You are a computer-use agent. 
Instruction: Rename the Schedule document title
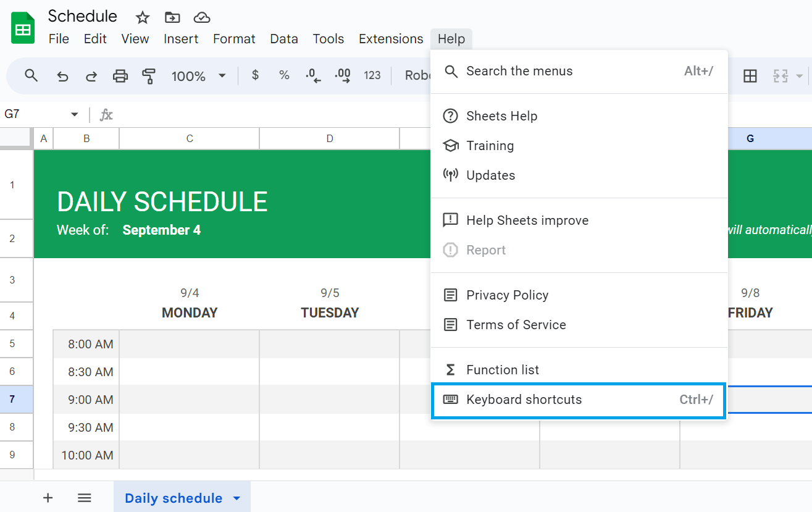[x=83, y=16]
